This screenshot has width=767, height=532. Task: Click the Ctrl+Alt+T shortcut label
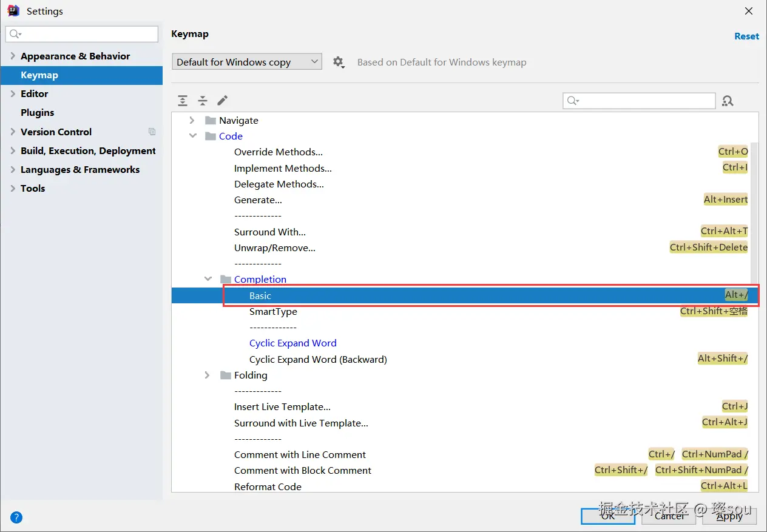(724, 231)
